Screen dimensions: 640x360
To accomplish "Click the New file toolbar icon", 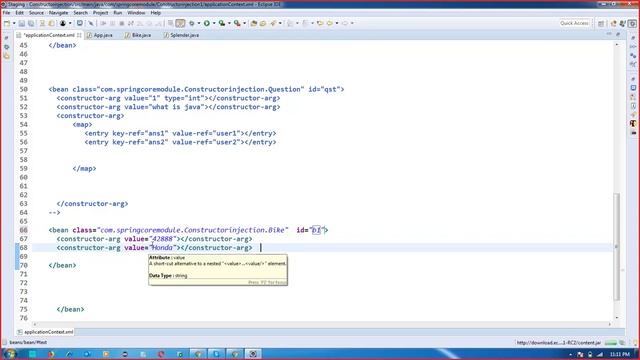I will (7, 23).
